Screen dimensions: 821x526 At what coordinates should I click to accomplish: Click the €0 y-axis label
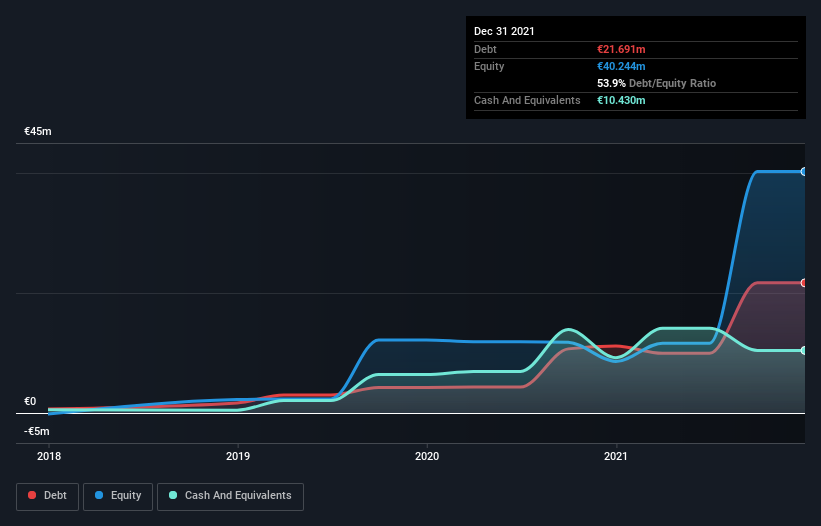(30, 401)
